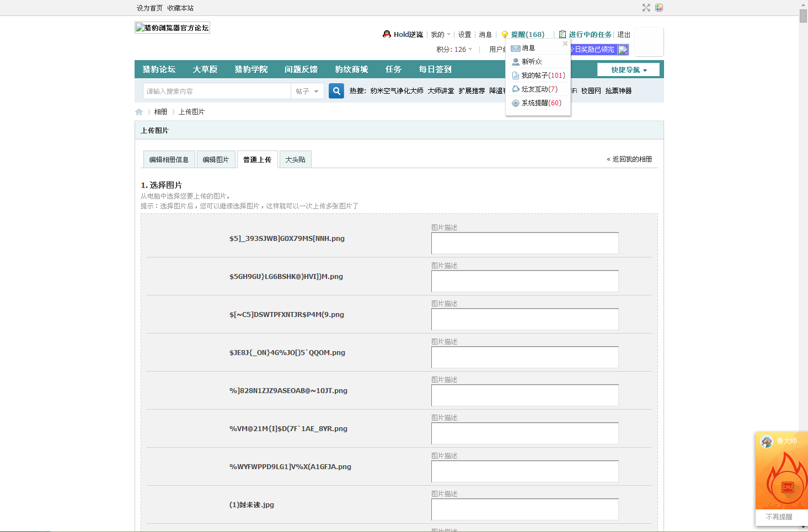Click hot search 校园网
This screenshot has height=532, width=808.
(x=591, y=91)
